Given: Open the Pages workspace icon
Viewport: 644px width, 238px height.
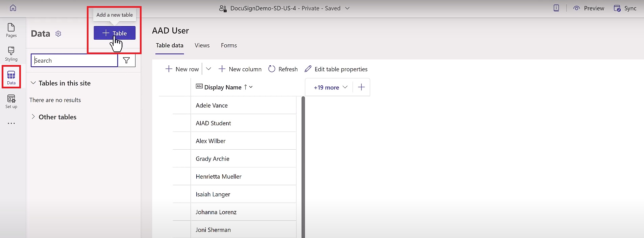Looking at the screenshot, I should (11, 30).
